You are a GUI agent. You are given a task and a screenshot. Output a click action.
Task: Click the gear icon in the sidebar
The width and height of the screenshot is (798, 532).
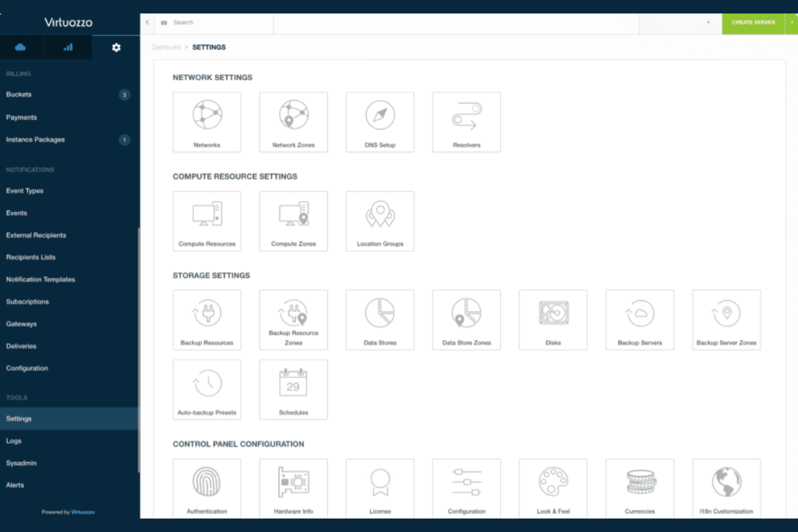(115, 47)
